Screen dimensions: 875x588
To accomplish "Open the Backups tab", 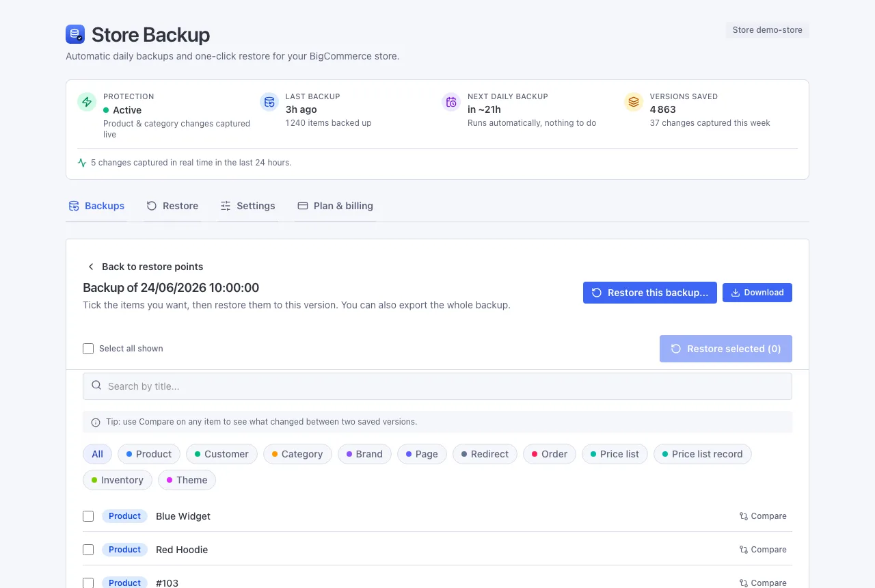I will 96,206.
